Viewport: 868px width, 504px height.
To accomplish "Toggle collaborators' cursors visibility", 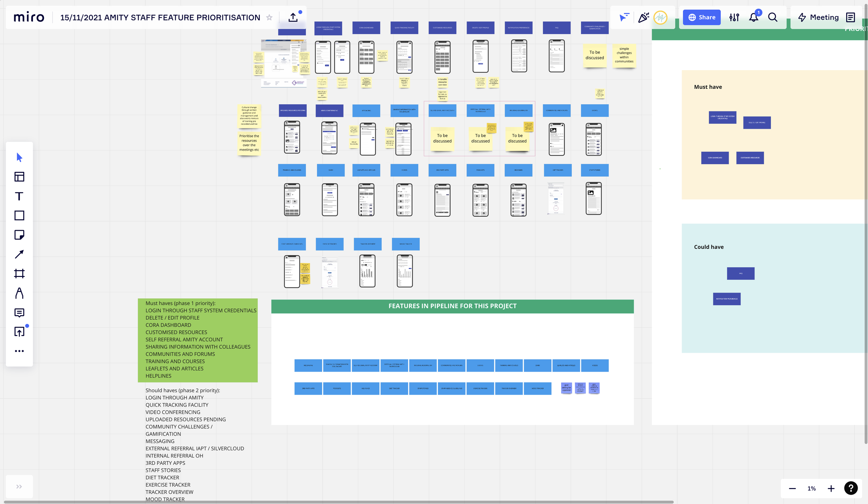I will (624, 17).
